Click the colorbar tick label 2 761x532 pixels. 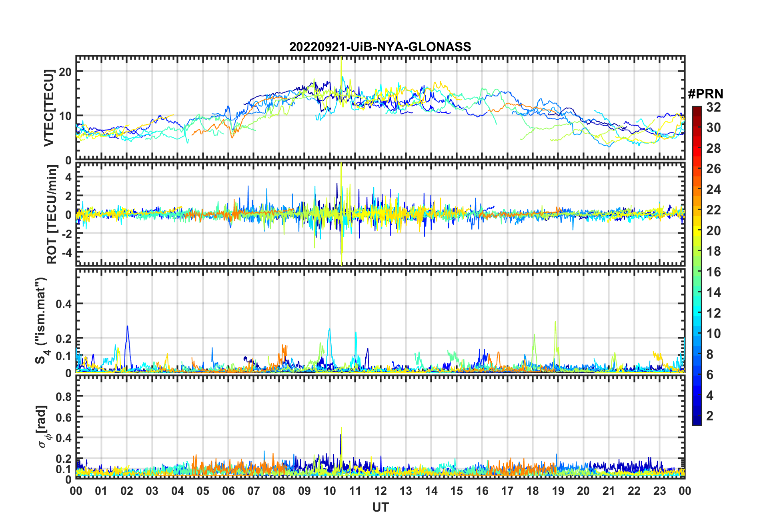(x=710, y=416)
